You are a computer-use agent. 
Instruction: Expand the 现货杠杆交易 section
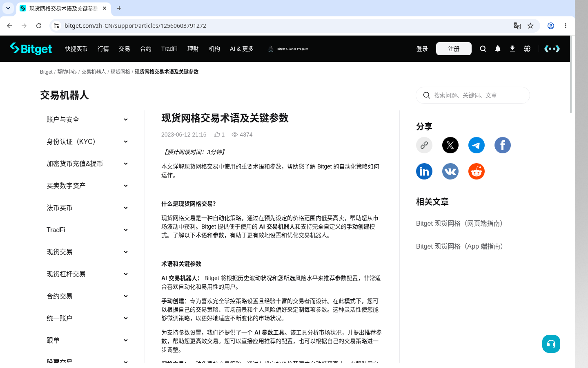click(x=87, y=274)
